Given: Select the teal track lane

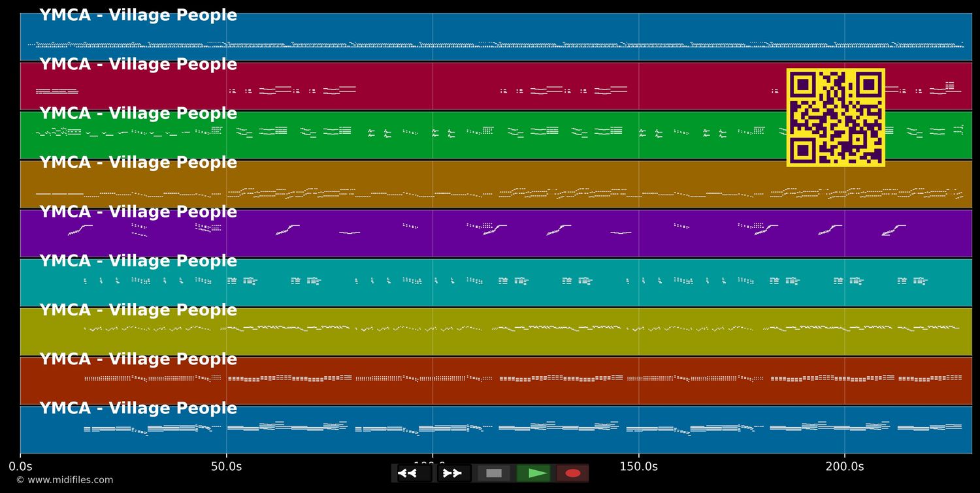Looking at the screenshot, I should coord(496,283).
